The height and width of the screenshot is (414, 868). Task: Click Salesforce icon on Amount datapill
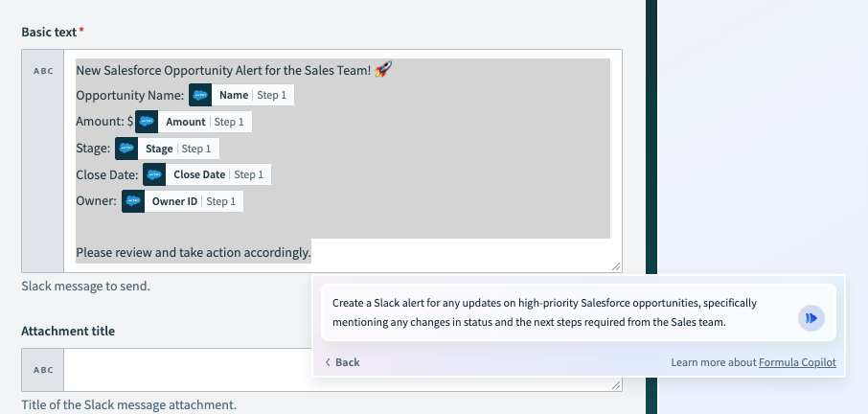tap(147, 122)
